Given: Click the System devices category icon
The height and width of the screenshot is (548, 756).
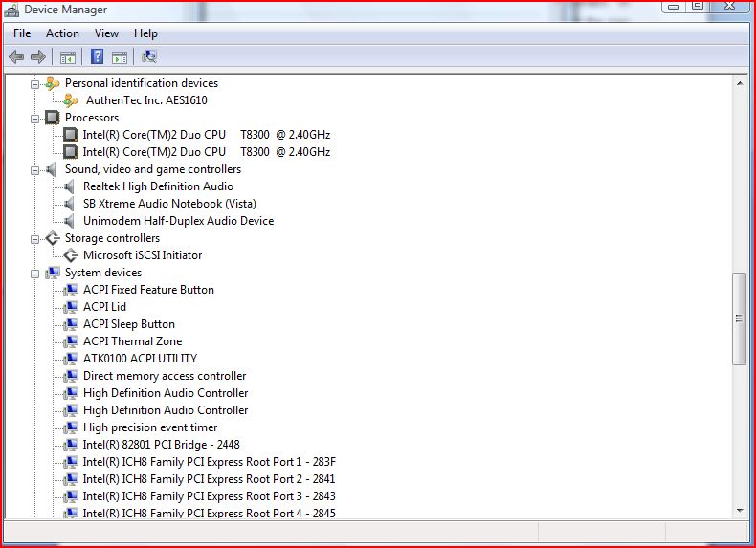Looking at the screenshot, I should pos(53,273).
